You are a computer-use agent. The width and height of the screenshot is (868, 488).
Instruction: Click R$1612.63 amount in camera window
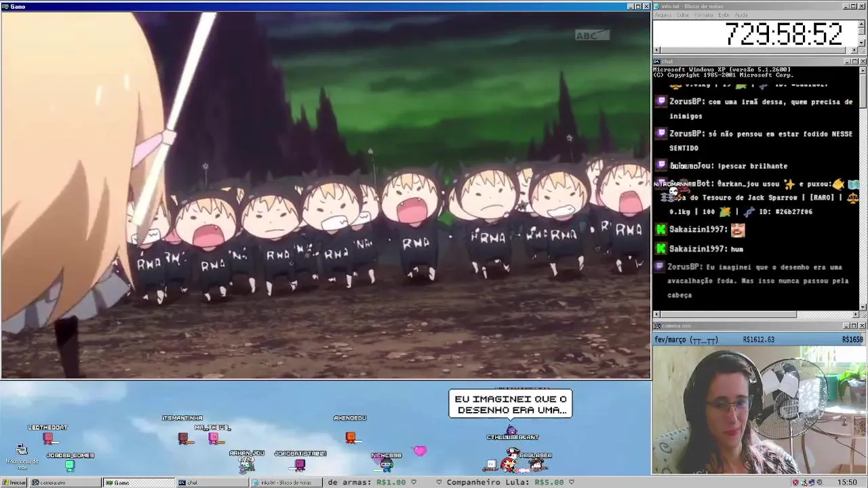pyautogui.click(x=758, y=340)
